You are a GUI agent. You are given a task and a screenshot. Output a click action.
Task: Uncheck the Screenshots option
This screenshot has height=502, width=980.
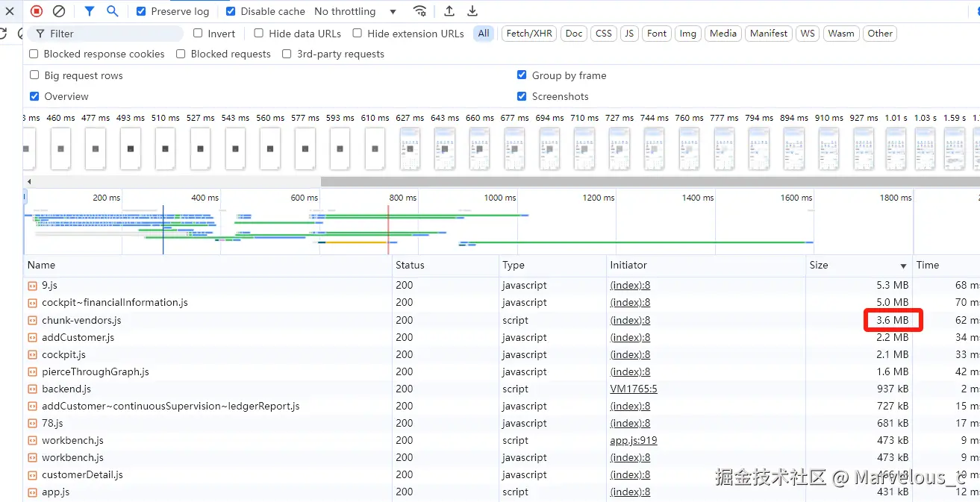(x=522, y=96)
